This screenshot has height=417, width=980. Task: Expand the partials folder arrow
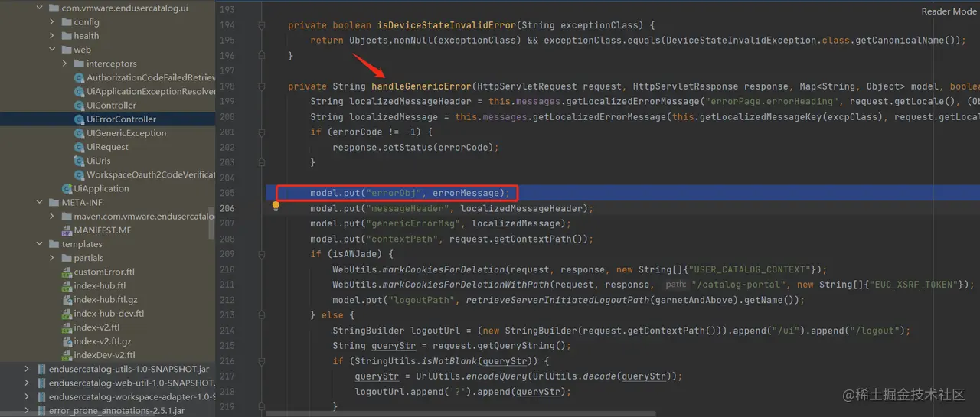(x=52, y=258)
